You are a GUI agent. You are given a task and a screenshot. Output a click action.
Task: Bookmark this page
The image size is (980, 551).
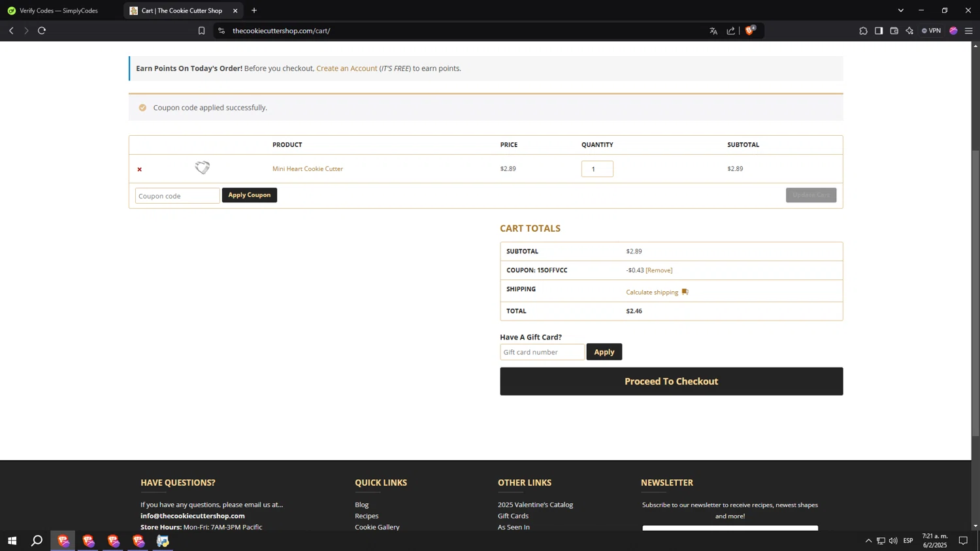click(x=201, y=31)
